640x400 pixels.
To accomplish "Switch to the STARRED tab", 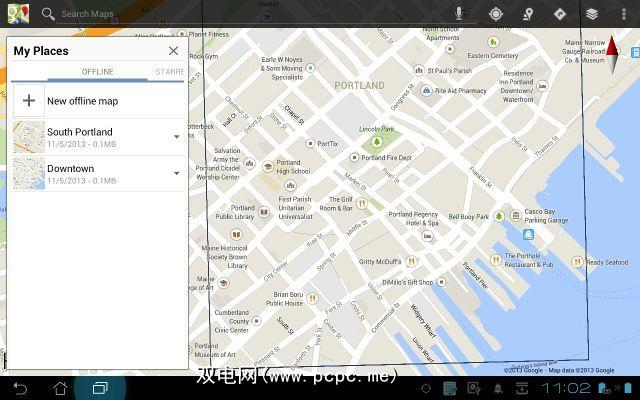I will 170,72.
